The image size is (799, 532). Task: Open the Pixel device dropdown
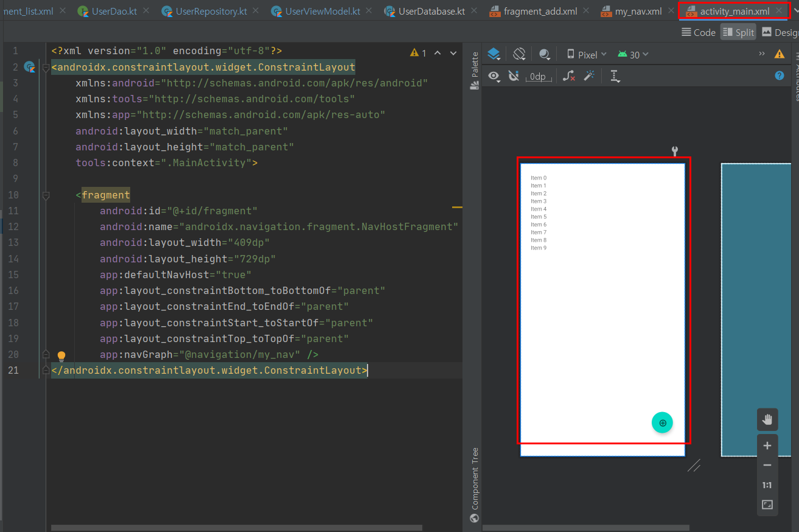[587, 55]
